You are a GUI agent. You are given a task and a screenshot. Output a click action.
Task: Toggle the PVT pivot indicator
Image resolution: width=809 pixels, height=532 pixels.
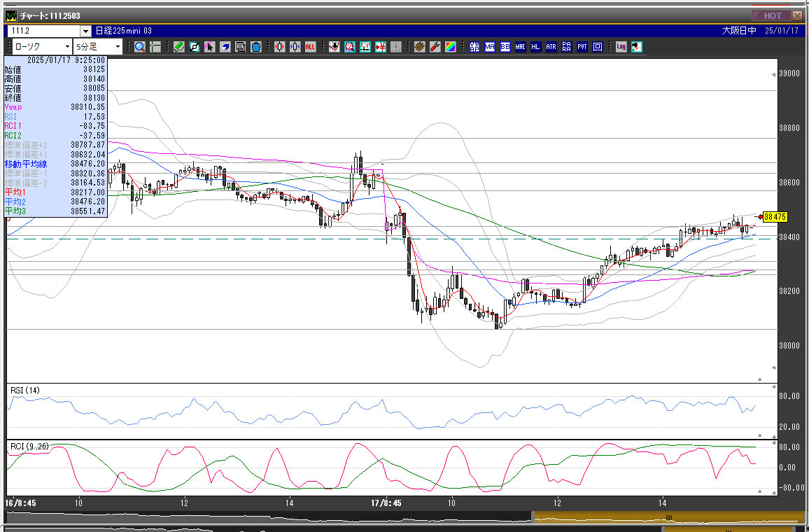[582, 47]
